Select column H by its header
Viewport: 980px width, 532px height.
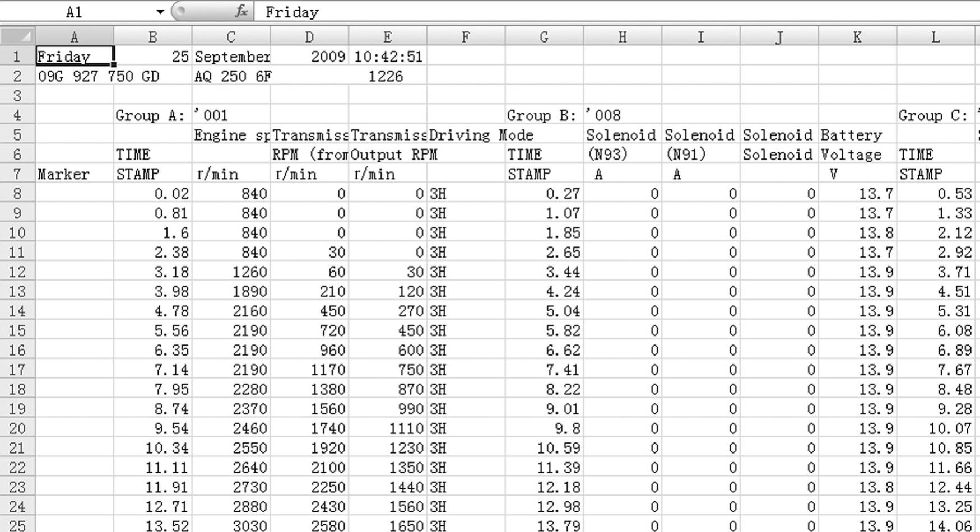pyautogui.click(x=623, y=37)
